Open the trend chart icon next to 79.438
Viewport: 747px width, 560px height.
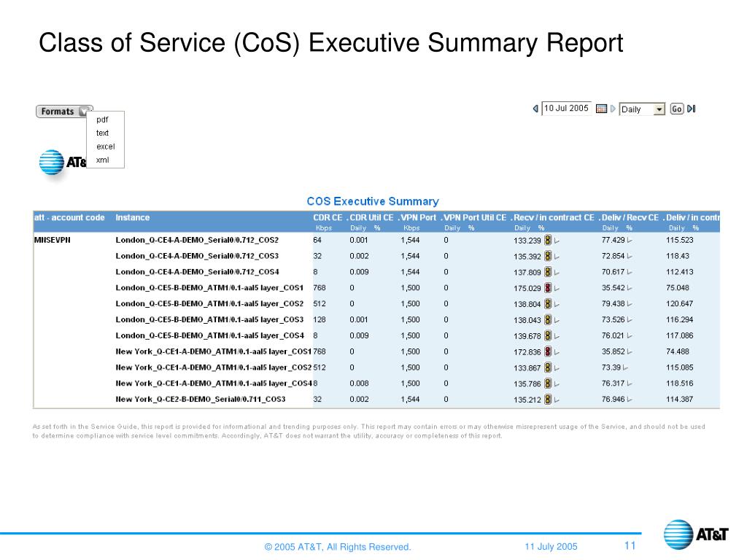(x=630, y=304)
